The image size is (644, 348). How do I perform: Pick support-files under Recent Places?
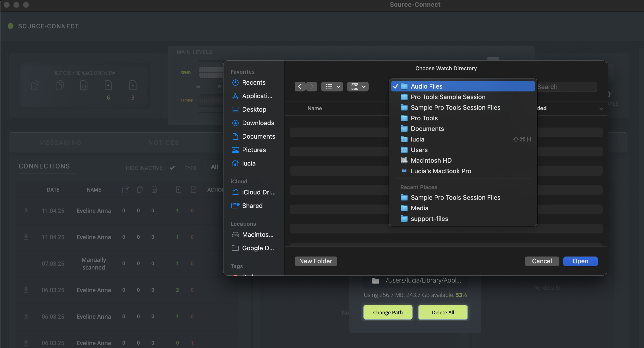pos(429,219)
